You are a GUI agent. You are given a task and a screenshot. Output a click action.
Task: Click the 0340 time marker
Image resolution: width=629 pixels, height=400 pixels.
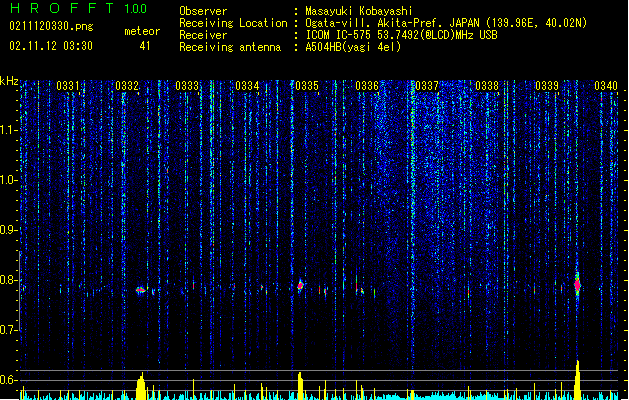point(606,86)
